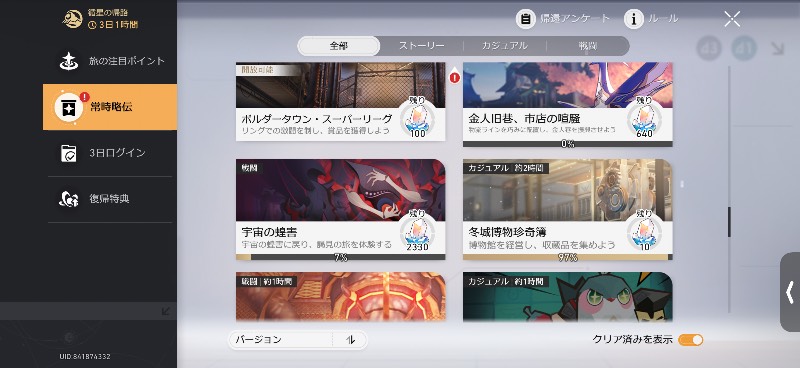Click the 97% progress bar under 冬城博物珍奇簿
The width and height of the screenshot is (800, 368).
coord(567,257)
